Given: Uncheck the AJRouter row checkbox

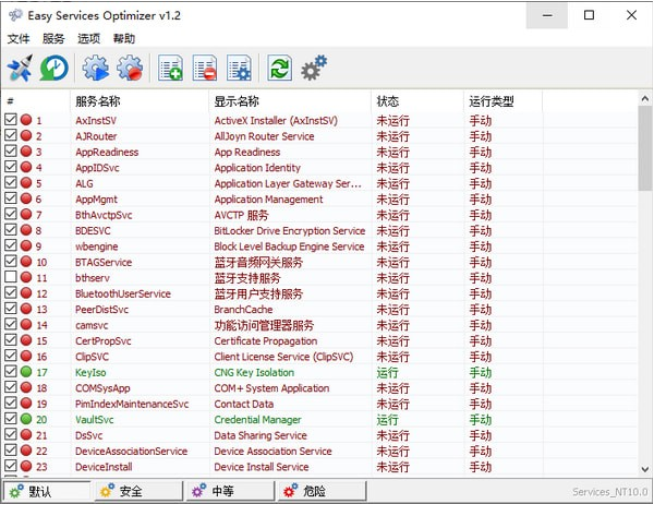Looking at the screenshot, I should pyautogui.click(x=10, y=135).
